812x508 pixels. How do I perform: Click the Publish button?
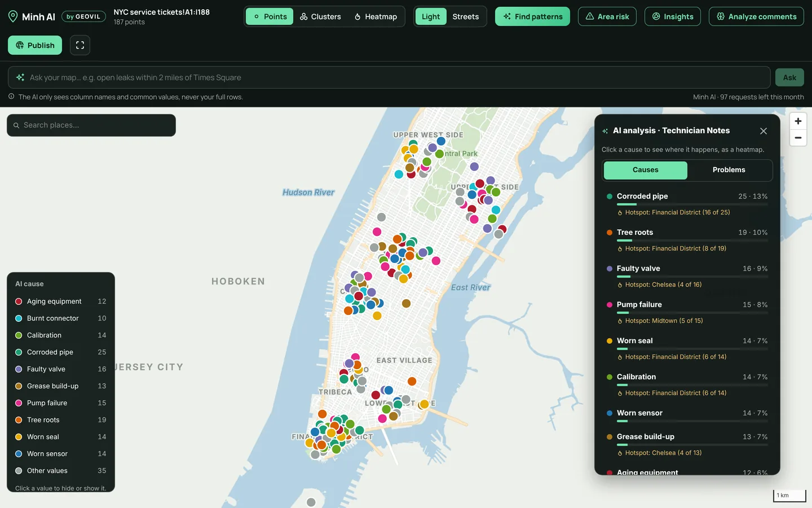pos(35,45)
